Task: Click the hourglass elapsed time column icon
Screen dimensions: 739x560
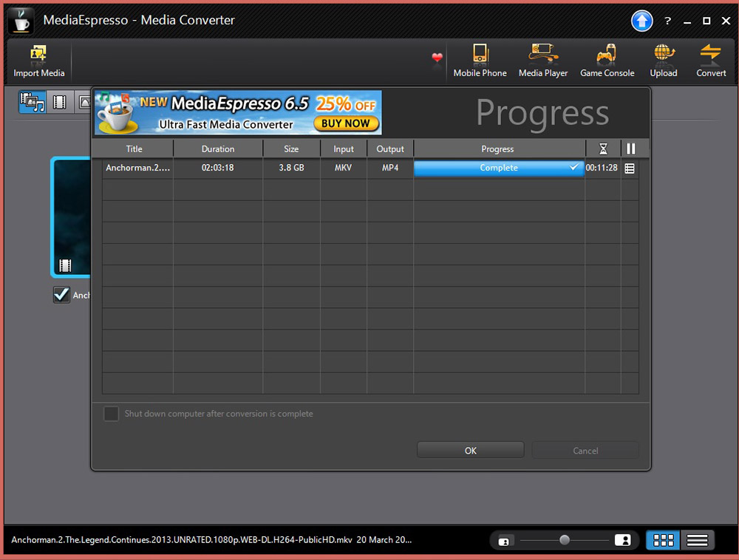Action: click(x=603, y=148)
